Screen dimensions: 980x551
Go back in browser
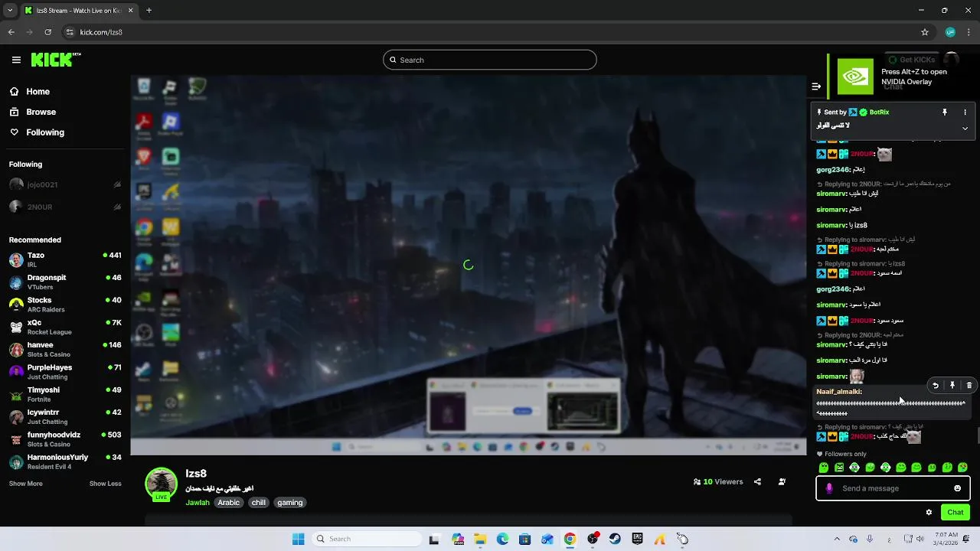[x=11, y=32]
